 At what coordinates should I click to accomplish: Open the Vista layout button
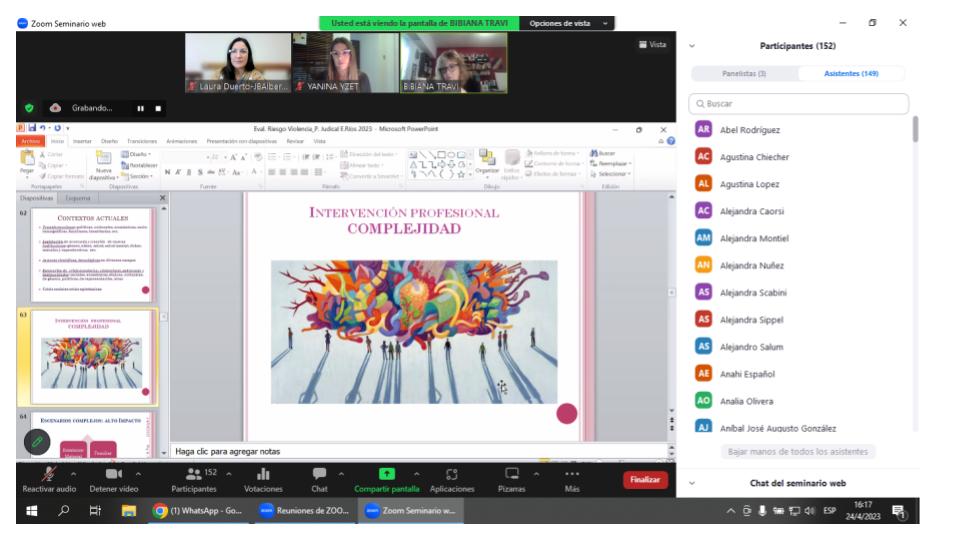(653, 45)
